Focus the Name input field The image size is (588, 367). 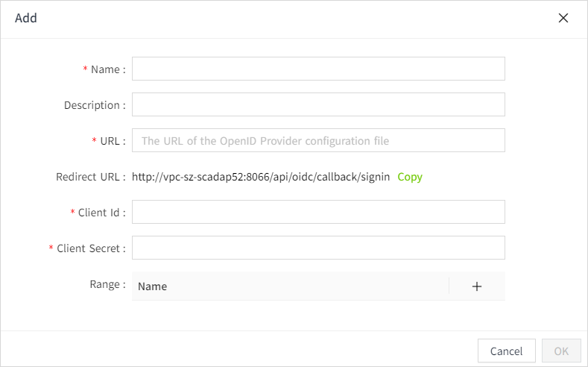click(x=318, y=69)
